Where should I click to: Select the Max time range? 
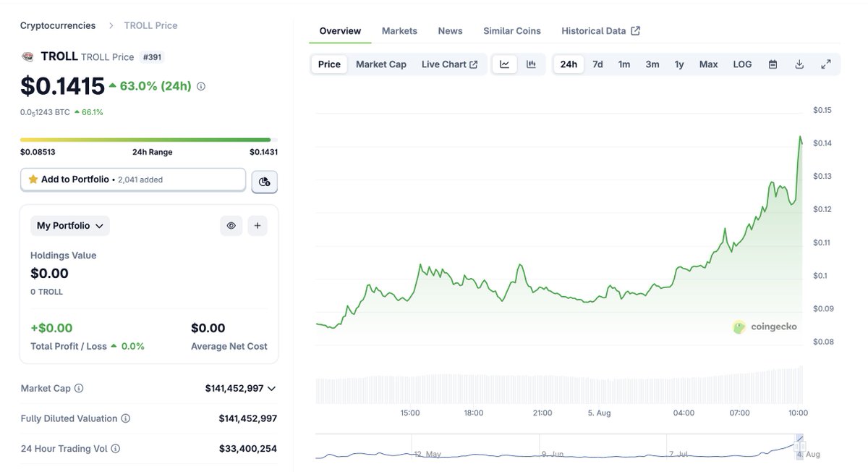[x=709, y=64]
